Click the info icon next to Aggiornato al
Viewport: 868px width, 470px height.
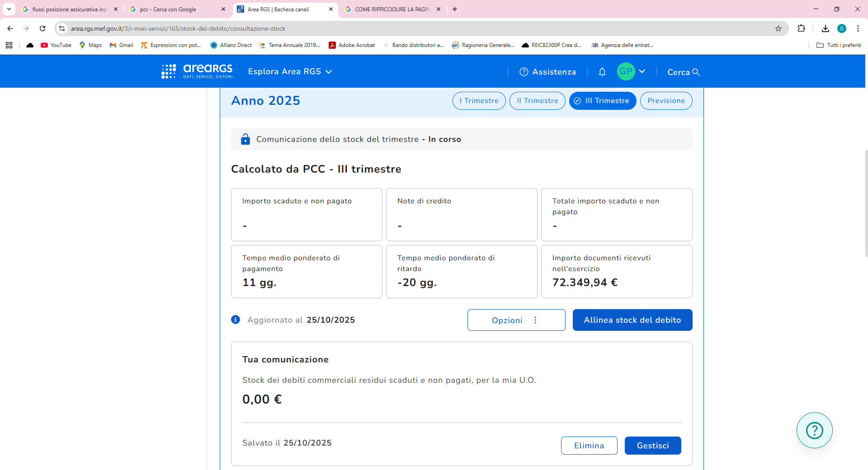pos(236,320)
